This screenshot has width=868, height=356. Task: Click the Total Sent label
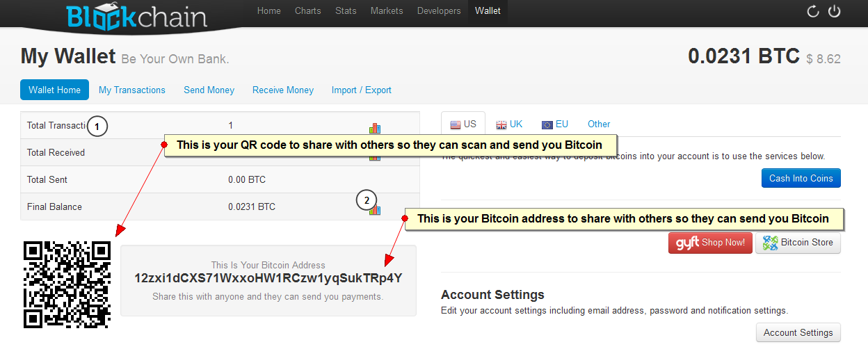pos(47,179)
